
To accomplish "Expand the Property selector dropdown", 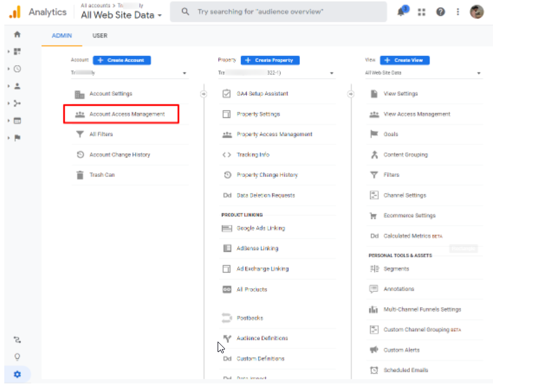I will 277,73.
